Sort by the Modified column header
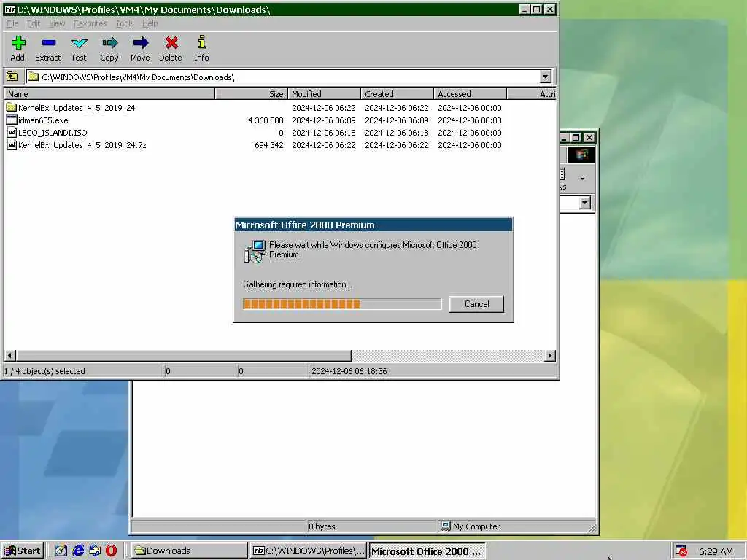This screenshot has width=747, height=560. click(x=325, y=94)
